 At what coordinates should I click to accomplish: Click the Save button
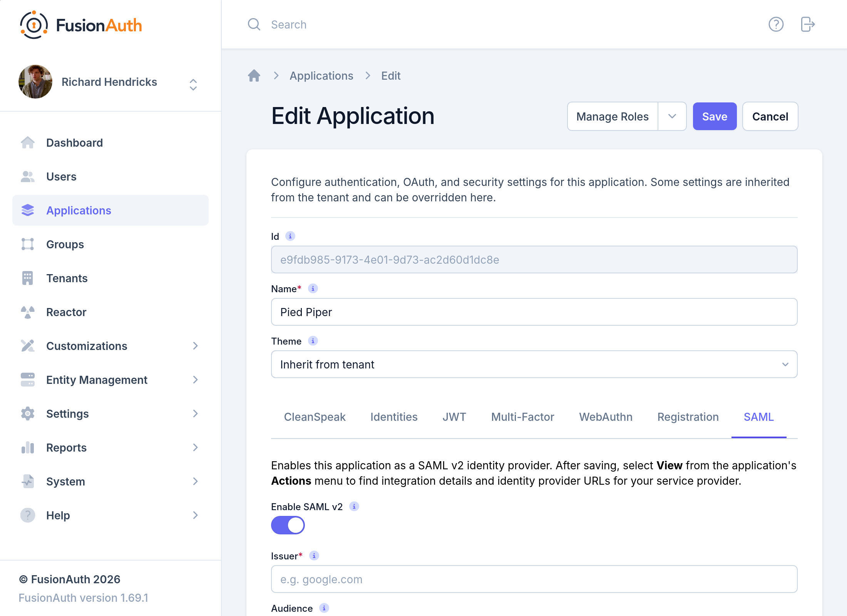715,116
